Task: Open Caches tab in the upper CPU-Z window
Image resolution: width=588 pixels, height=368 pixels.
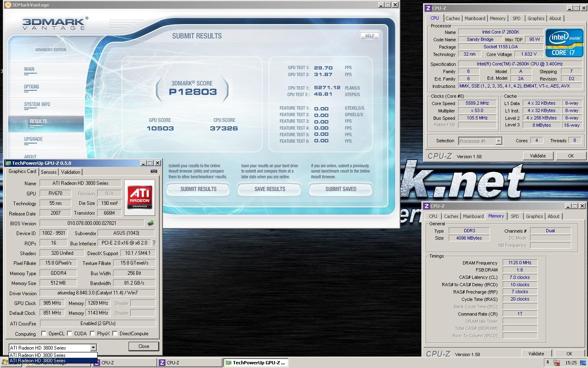Action: 453,18
